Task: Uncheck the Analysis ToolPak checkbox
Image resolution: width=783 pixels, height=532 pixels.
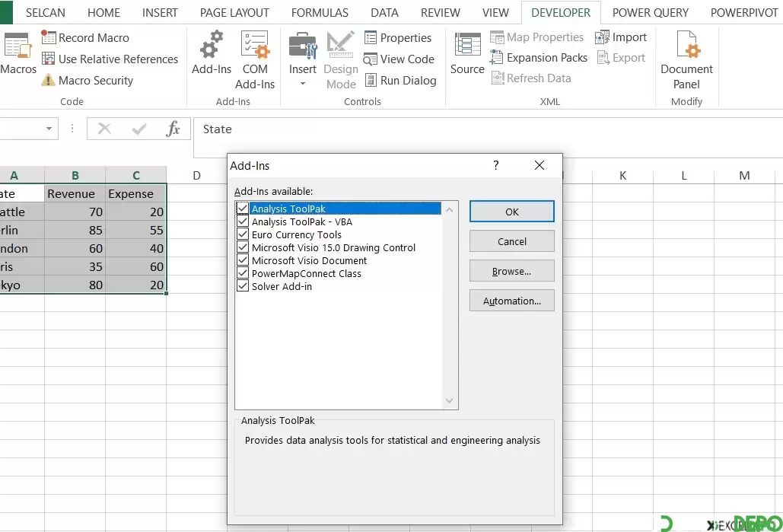Action: click(x=243, y=208)
